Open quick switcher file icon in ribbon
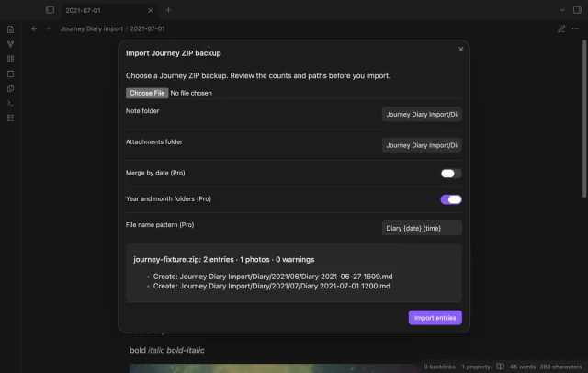Screen dimensions: 588x373 click(10, 29)
